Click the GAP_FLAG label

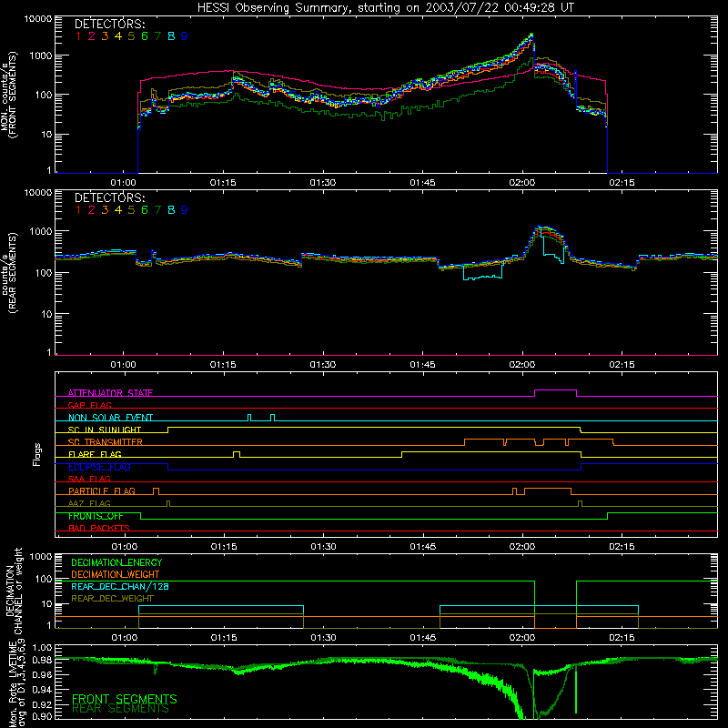(89, 405)
